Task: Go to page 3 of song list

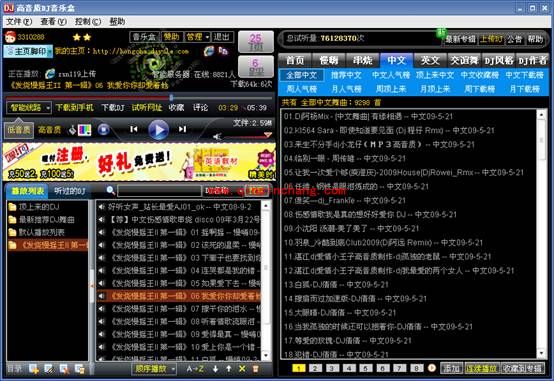Action: 332,368
